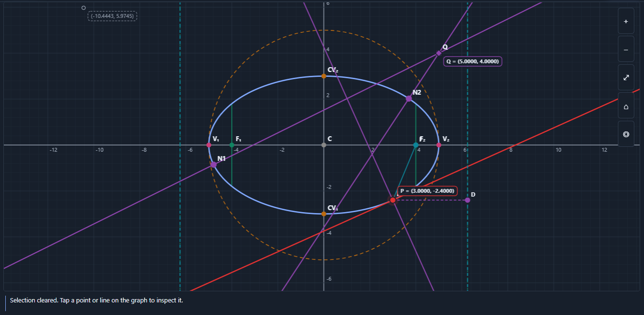Click x-axis tick label -8

click(144, 150)
